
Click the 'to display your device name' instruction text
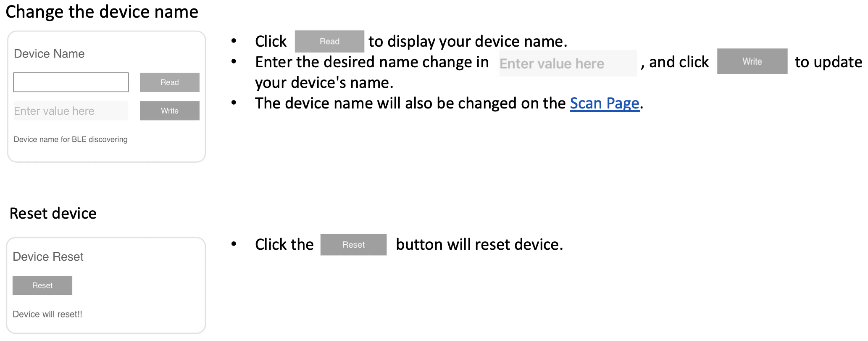click(468, 42)
